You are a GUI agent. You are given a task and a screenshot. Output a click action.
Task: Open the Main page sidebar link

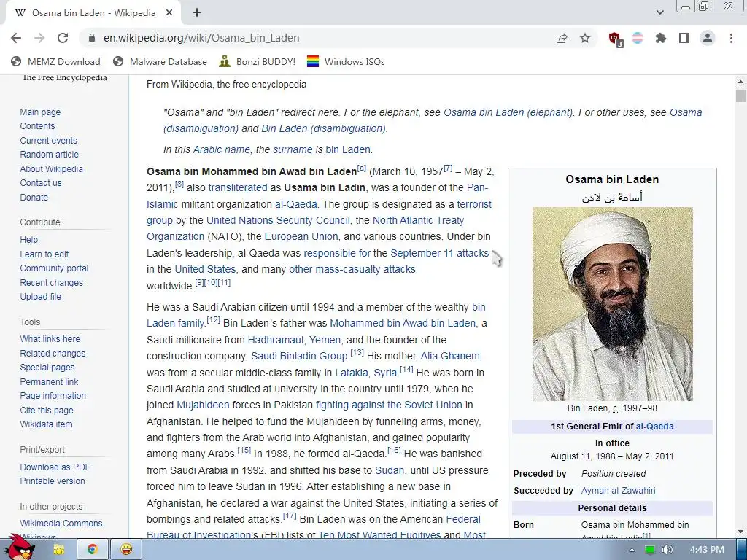[40, 112]
